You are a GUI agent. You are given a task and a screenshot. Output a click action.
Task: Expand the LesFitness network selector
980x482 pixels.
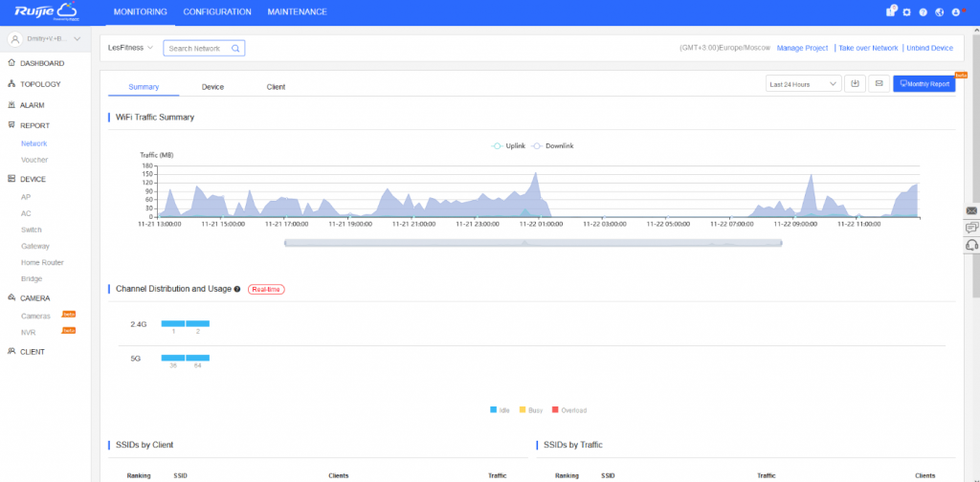pos(131,48)
